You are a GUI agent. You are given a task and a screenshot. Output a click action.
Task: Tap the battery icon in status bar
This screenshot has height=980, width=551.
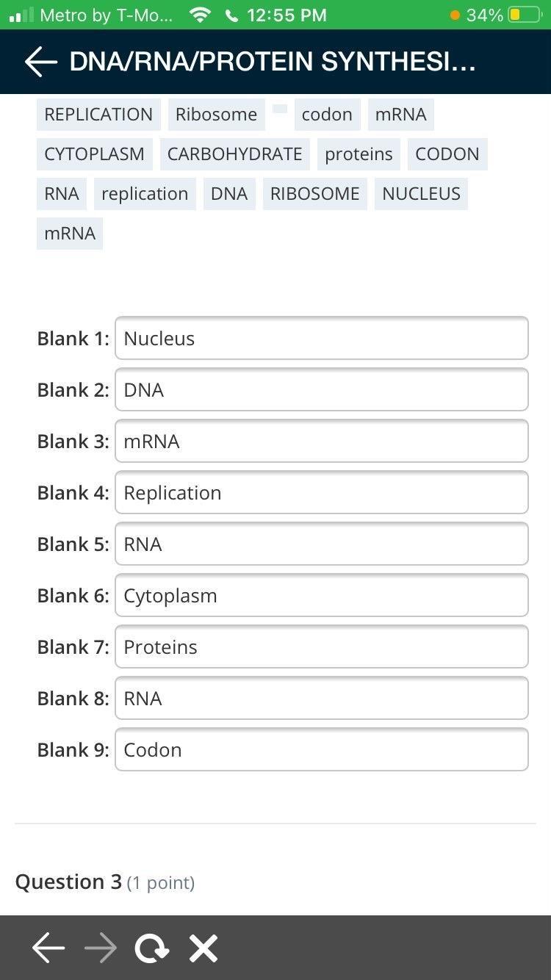click(525, 15)
